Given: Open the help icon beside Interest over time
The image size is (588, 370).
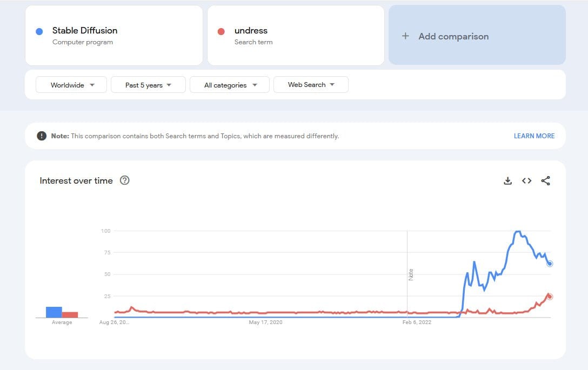Looking at the screenshot, I should 124,180.
